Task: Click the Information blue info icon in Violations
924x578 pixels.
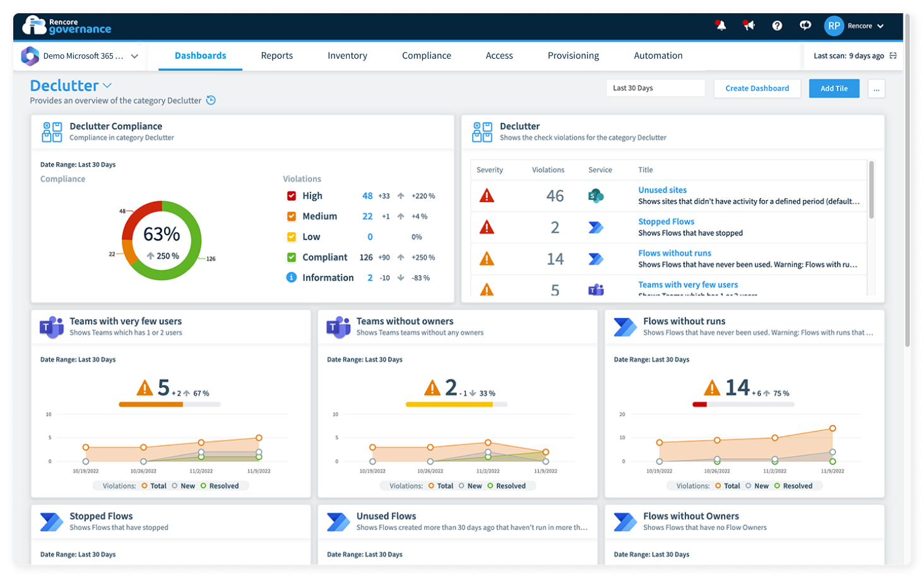Action: 292,277
